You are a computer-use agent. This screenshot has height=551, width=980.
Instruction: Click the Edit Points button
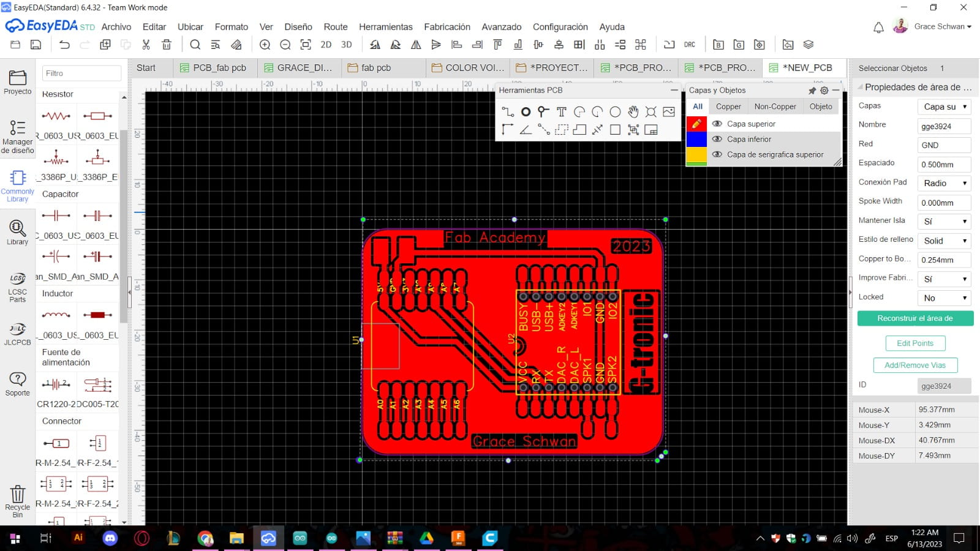pos(915,343)
